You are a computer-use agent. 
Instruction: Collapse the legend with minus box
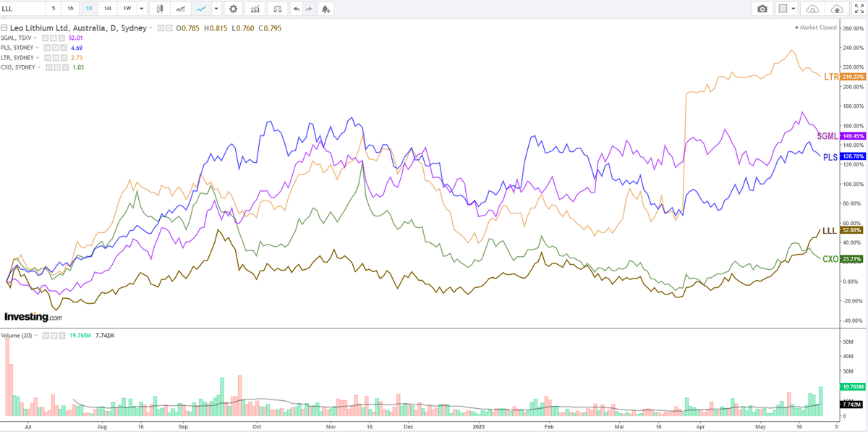pyautogui.click(x=4, y=28)
